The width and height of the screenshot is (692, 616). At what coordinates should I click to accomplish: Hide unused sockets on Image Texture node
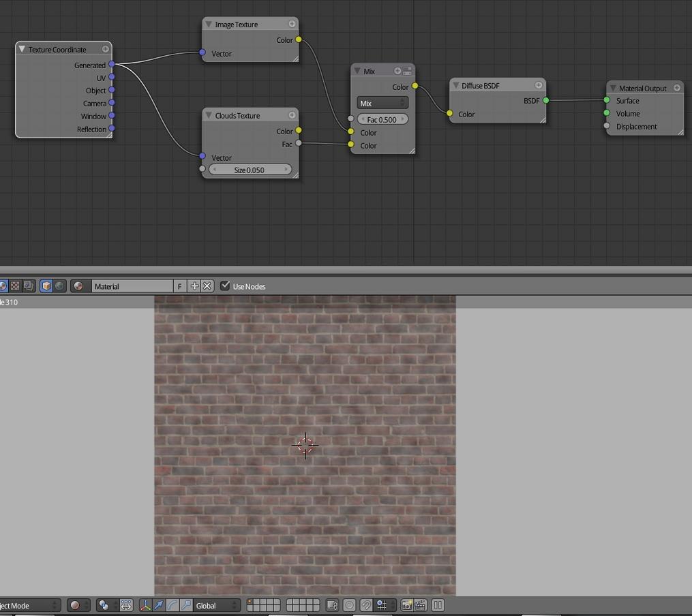(x=292, y=24)
